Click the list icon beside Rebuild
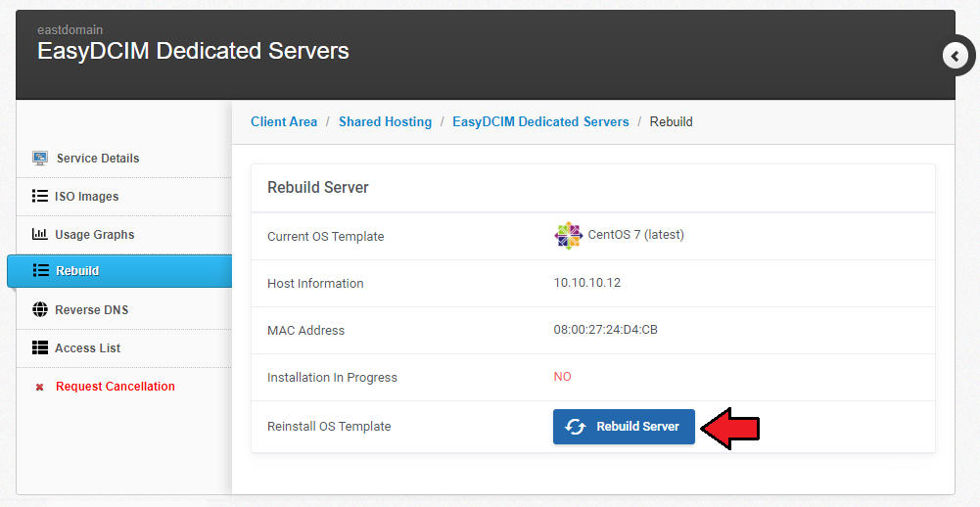Viewport: 980px width, 507px height. [x=40, y=270]
